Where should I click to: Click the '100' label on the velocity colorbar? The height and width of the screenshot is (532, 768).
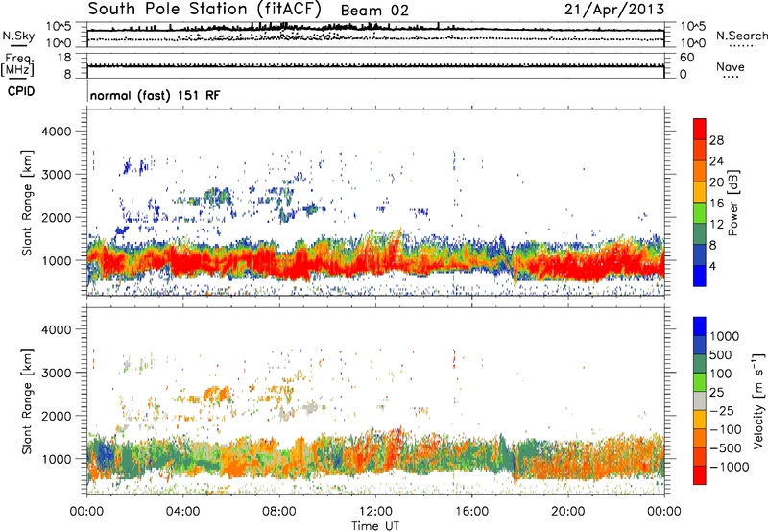tap(721, 374)
